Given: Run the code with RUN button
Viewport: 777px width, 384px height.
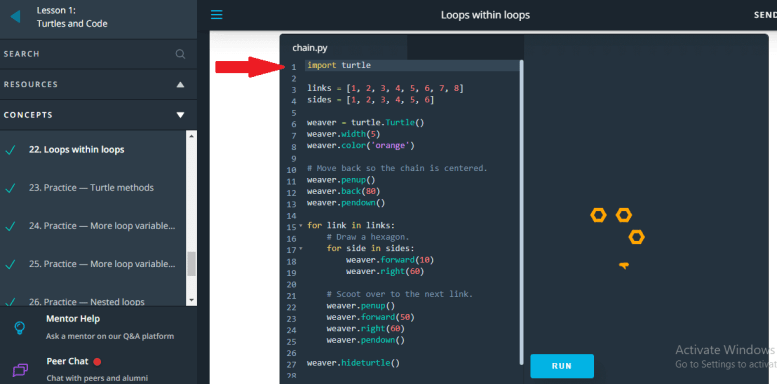Looking at the screenshot, I should (562, 366).
